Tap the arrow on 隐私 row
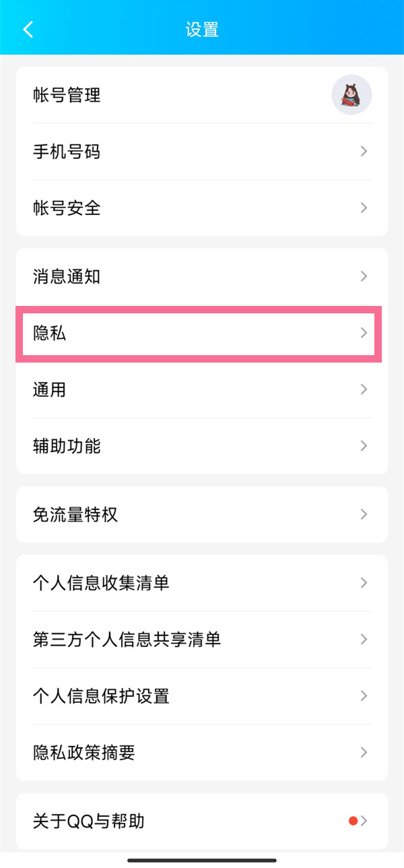 [x=364, y=333]
